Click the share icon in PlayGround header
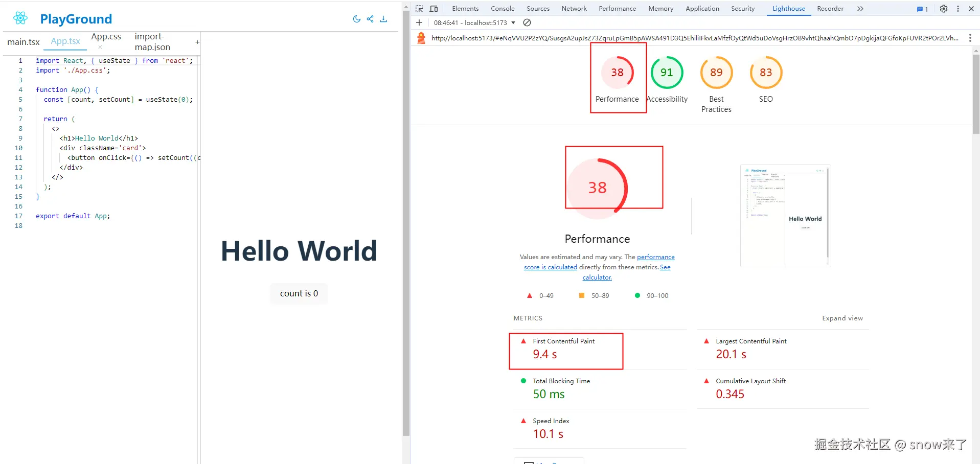This screenshot has height=464, width=980. [x=370, y=19]
